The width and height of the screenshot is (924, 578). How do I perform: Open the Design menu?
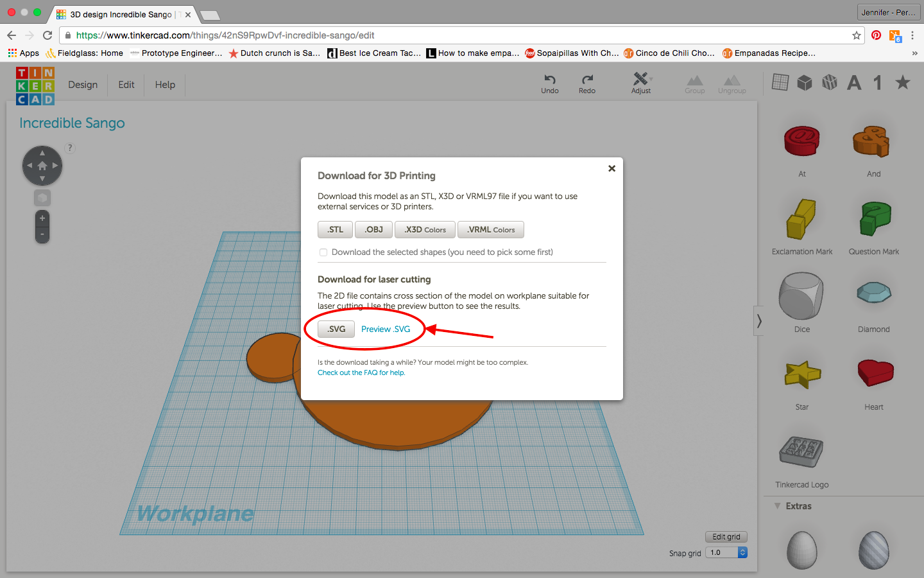[83, 85]
